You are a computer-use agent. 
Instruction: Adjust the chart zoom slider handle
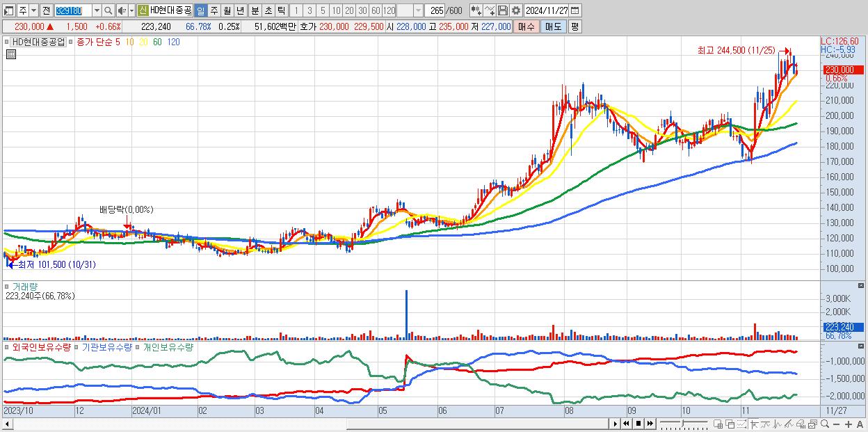[682, 424]
